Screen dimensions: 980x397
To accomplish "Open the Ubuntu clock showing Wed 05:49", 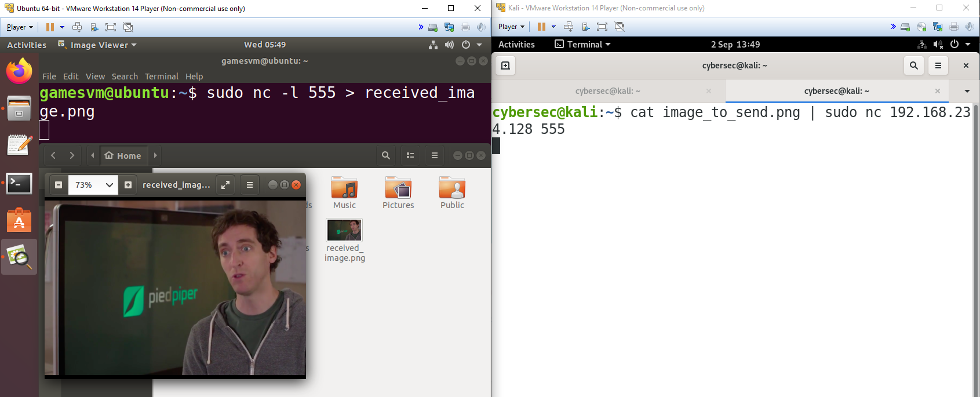I will [265, 45].
